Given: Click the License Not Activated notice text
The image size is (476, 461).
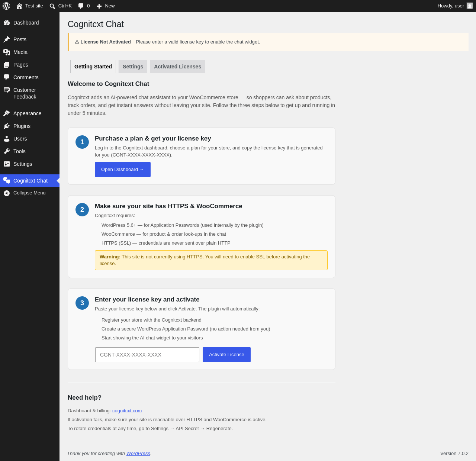Looking at the screenshot, I should tap(103, 42).
